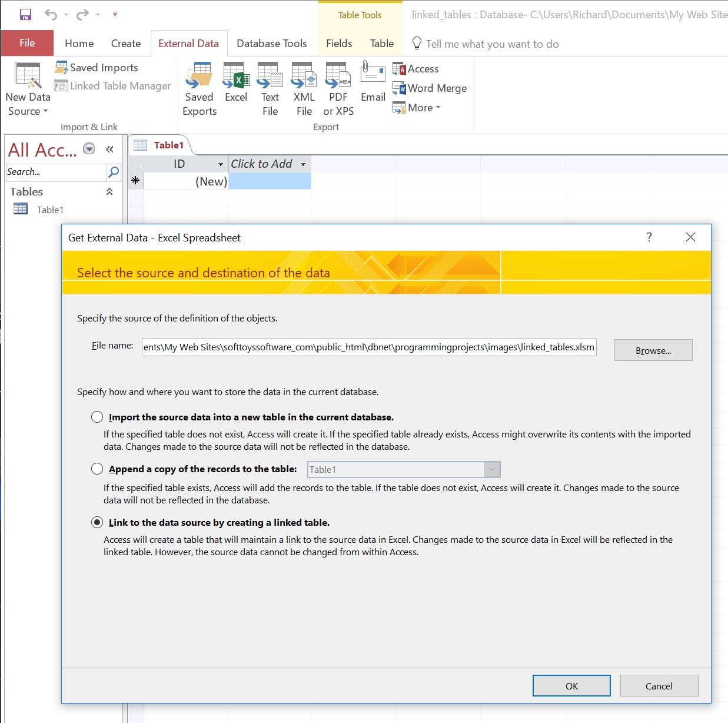Click the Tell me lightbulb search
This screenshot has height=723, width=728.
pyautogui.click(x=417, y=44)
